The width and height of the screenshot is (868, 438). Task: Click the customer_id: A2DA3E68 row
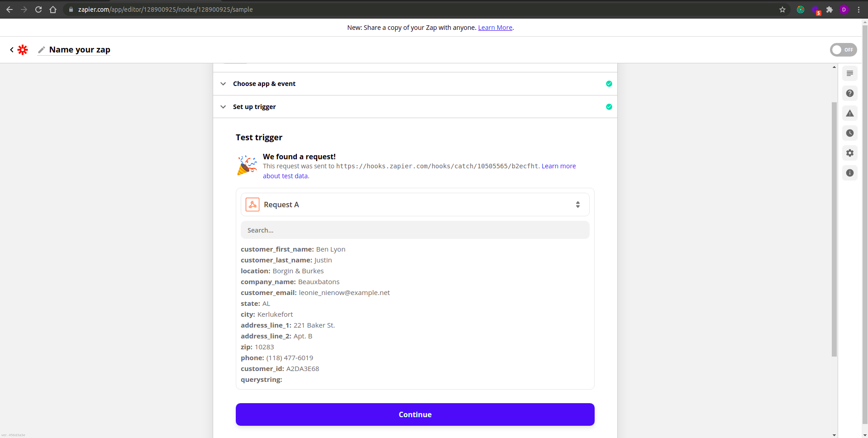click(280, 369)
